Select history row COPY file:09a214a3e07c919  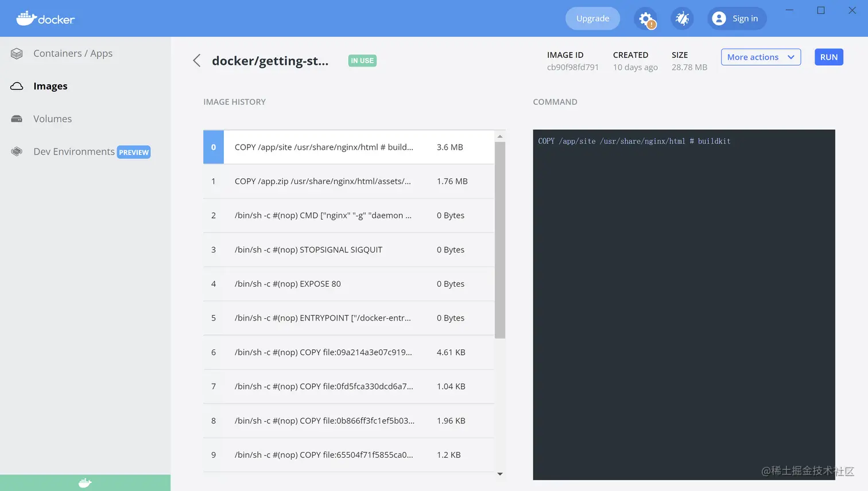pos(348,352)
